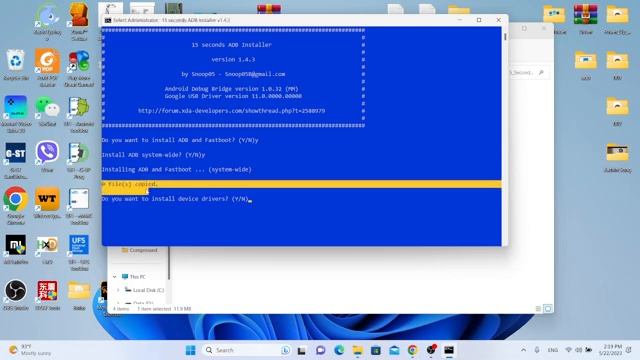
Task: Launch OBS Studio from the desktop
Action: tap(16, 295)
